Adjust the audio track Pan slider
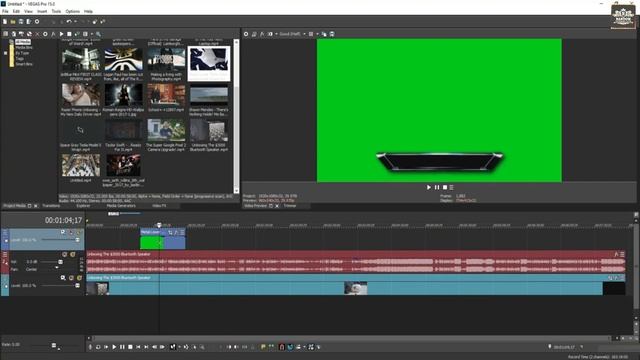The height and width of the screenshot is (360, 640). 56,268
